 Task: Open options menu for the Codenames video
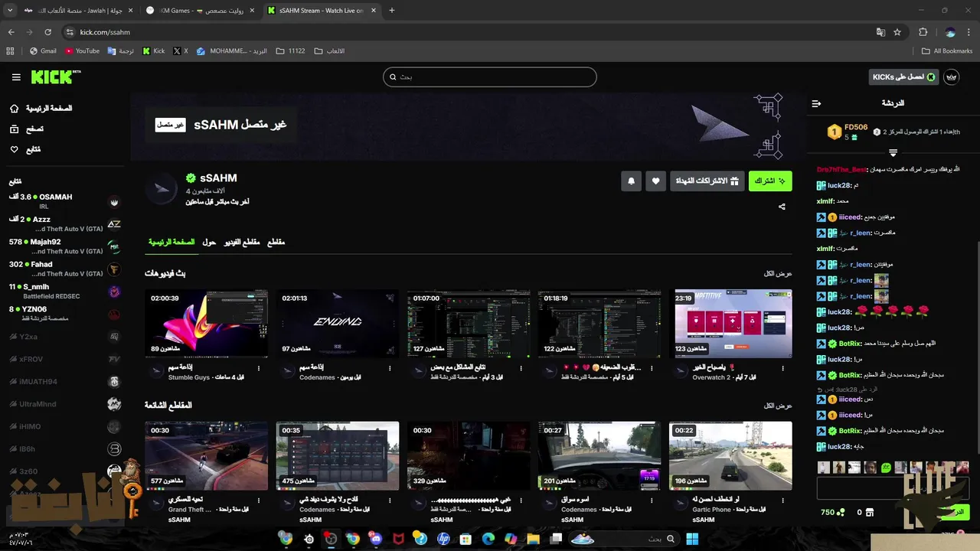click(390, 368)
